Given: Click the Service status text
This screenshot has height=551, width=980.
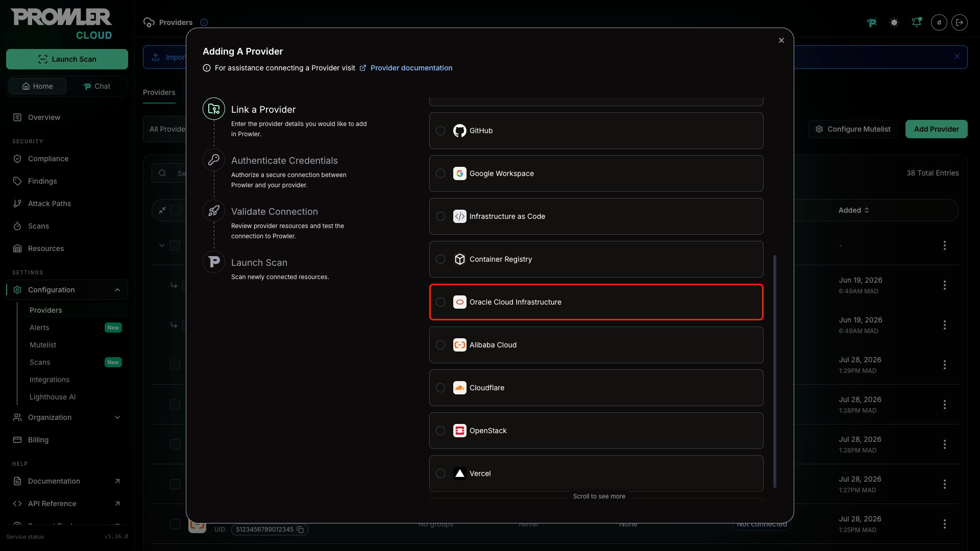Looking at the screenshot, I should tap(25, 537).
